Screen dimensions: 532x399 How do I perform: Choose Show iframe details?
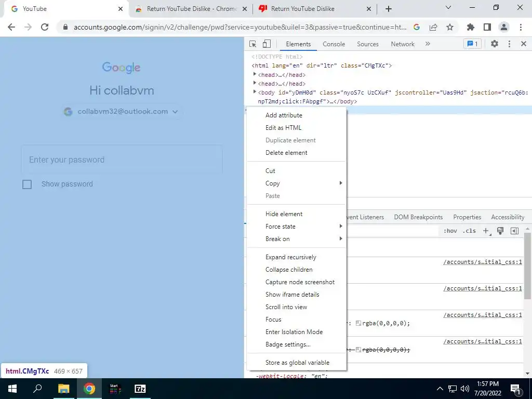point(297,295)
